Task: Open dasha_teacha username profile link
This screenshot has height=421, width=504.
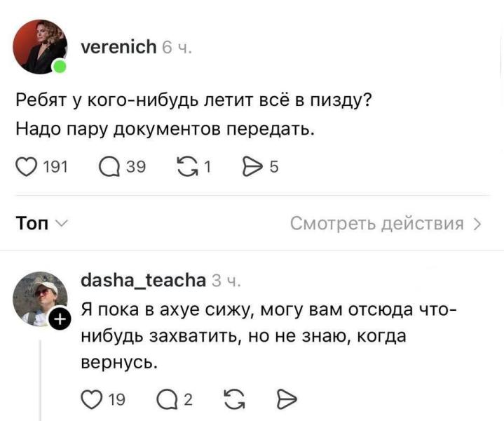Action: coord(143,281)
